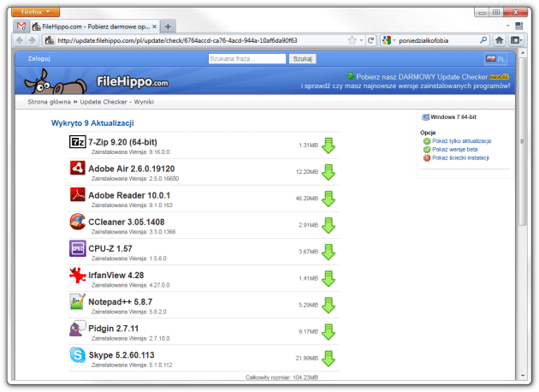Open Strona główna breadcrumb link

coord(49,102)
